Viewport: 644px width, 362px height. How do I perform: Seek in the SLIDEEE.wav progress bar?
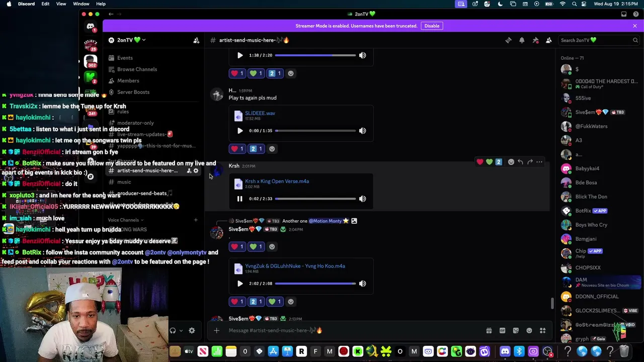point(315,131)
